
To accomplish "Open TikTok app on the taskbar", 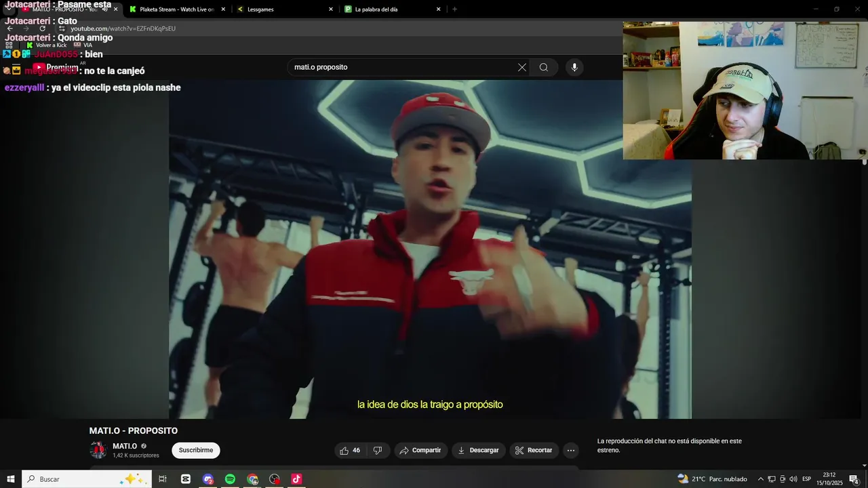I will [x=296, y=479].
